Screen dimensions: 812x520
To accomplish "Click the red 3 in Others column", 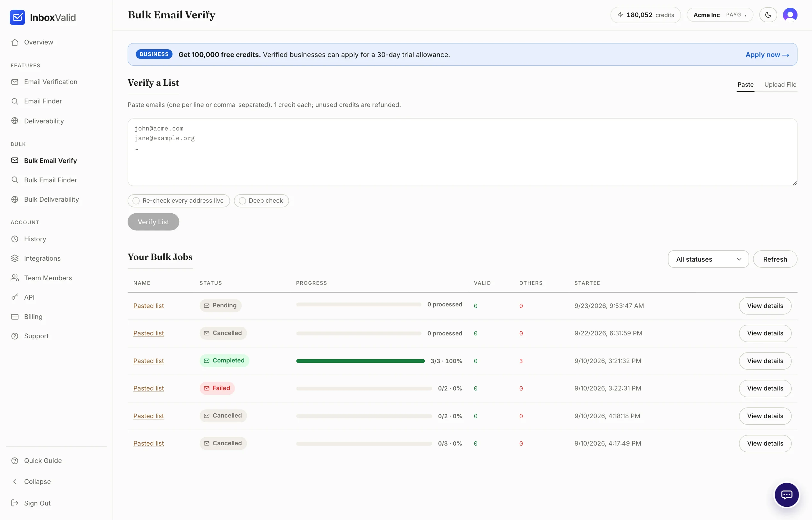I will pos(521,361).
